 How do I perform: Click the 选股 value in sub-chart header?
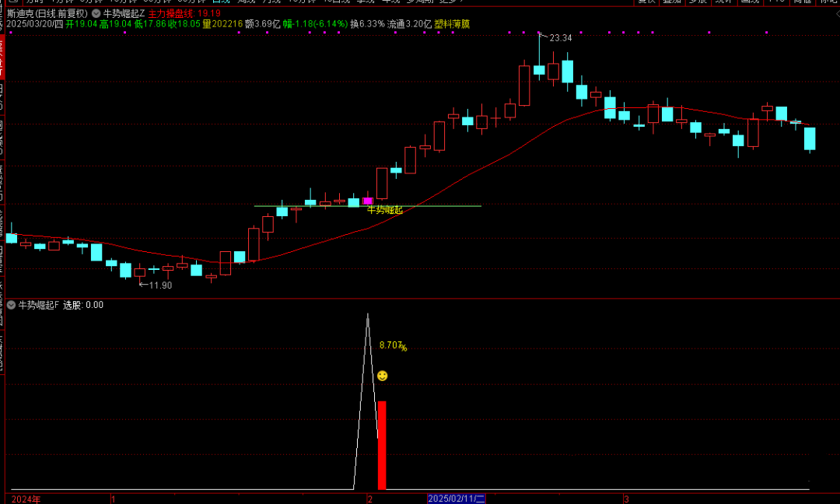[82, 305]
